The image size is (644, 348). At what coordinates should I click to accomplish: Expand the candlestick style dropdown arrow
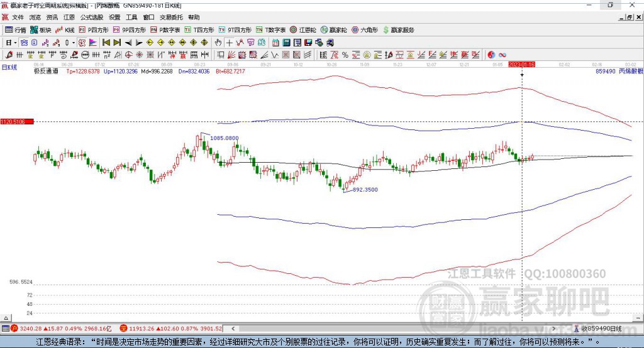point(74,43)
